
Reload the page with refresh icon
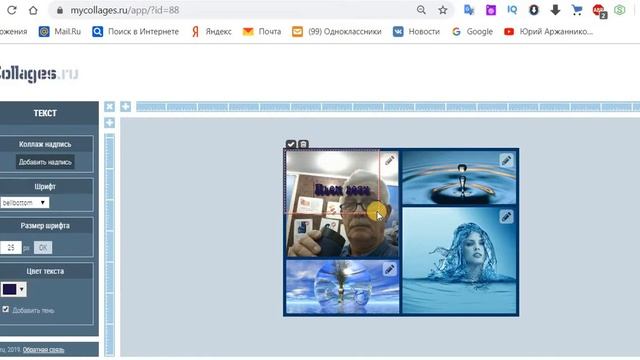11,10
